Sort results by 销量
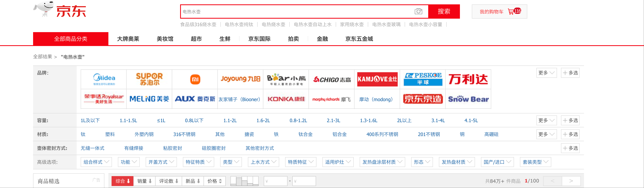This screenshot has width=644, height=188. tap(144, 181)
